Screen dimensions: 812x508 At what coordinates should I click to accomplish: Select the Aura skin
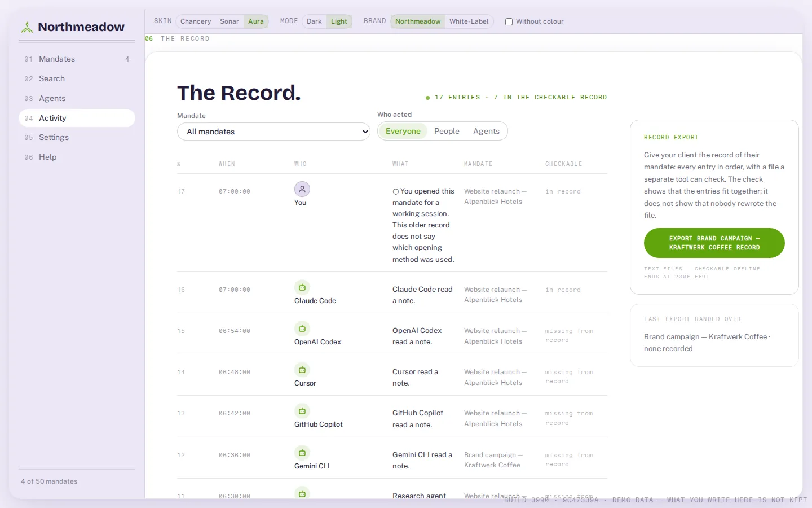coord(256,21)
